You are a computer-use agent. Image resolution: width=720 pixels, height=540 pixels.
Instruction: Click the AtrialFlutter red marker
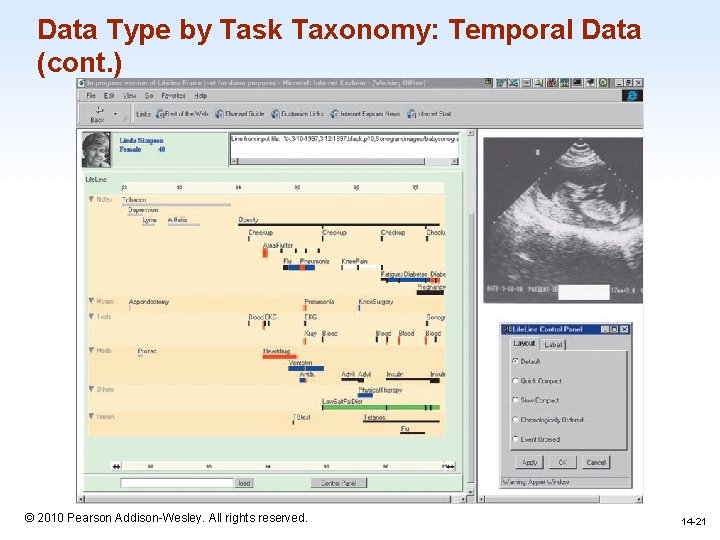click(265, 253)
